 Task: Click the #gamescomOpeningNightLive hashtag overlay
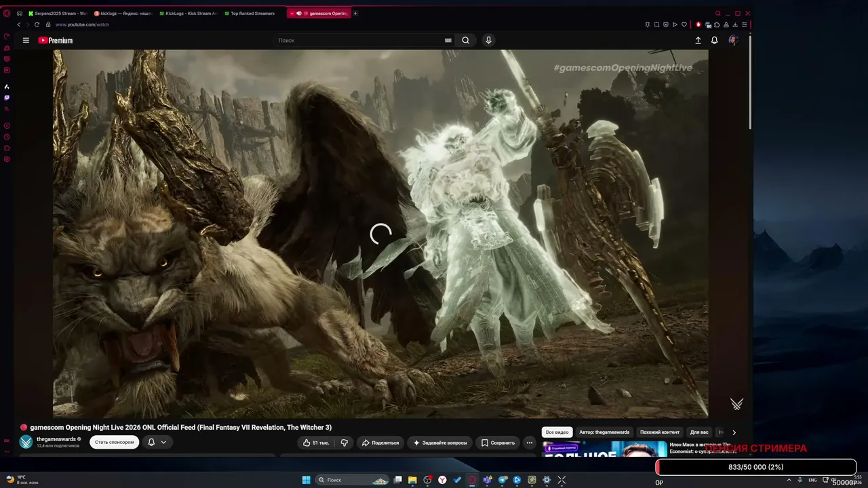pos(623,68)
